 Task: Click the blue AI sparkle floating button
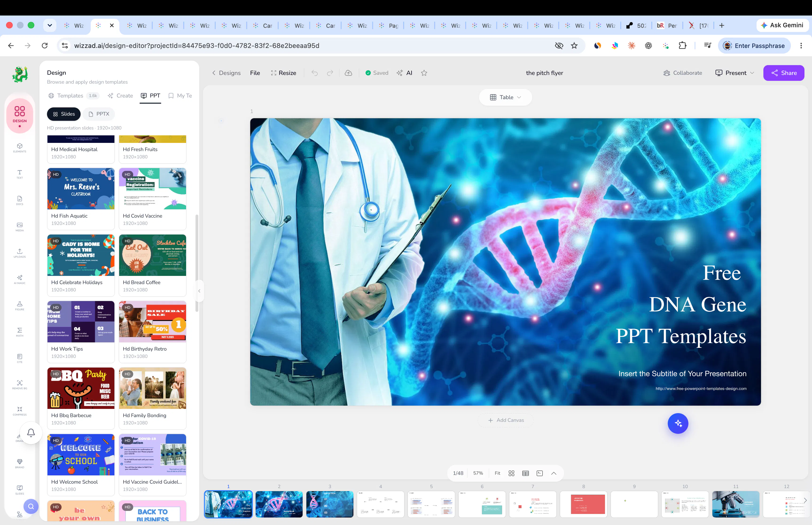(678, 423)
